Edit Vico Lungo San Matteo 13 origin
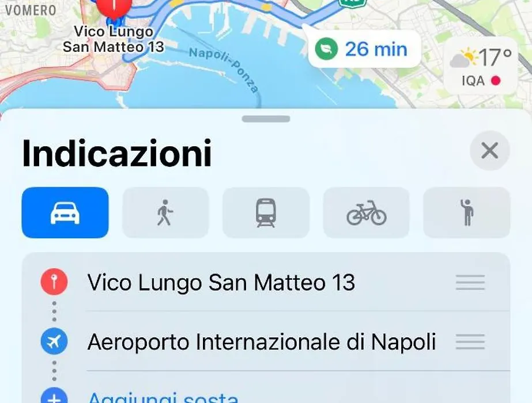The image size is (532, 403). click(x=221, y=282)
